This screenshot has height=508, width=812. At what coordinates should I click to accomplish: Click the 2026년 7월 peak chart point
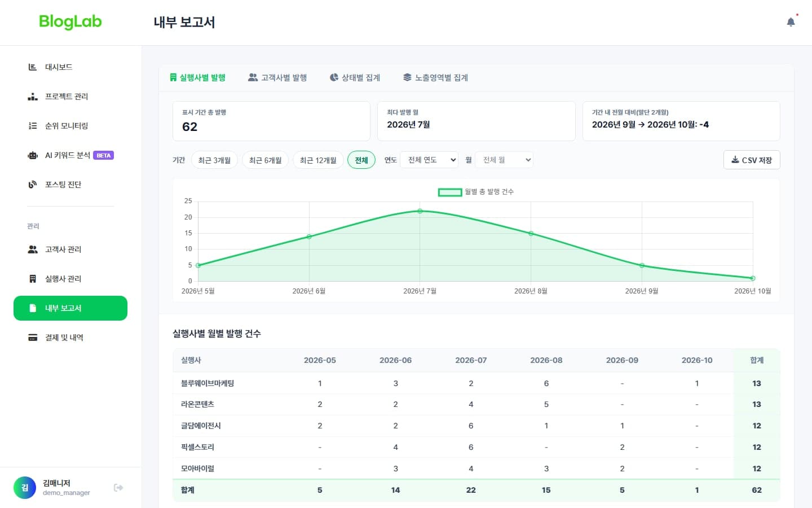click(420, 211)
